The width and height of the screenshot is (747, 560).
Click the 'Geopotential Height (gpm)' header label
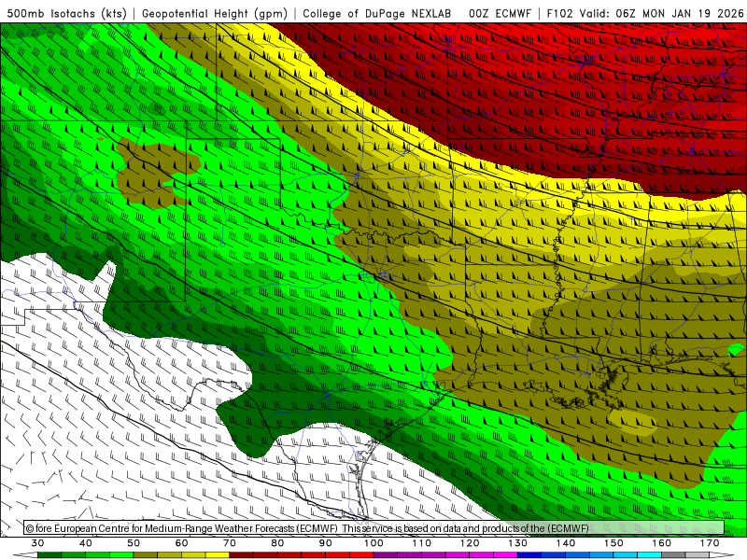coord(215,13)
